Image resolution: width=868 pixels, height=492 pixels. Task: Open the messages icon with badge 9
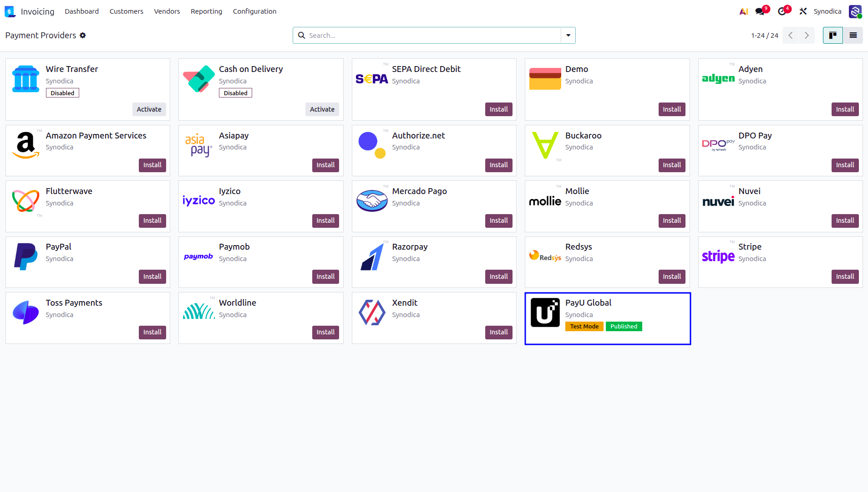[x=760, y=11]
